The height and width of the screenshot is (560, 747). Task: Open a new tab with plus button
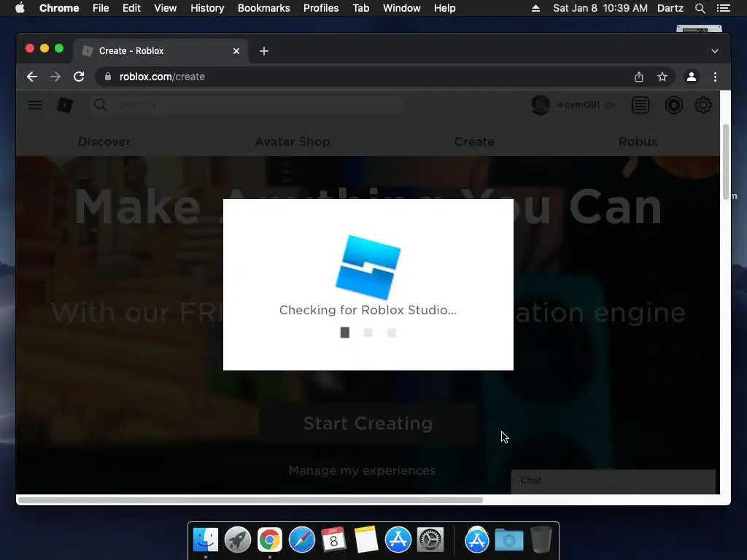point(264,51)
